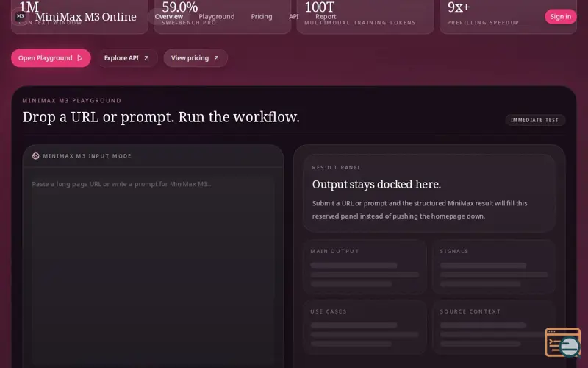Click the RESULT PANEL label
Viewport: 588px width, 368px height.
coord(337,168)
